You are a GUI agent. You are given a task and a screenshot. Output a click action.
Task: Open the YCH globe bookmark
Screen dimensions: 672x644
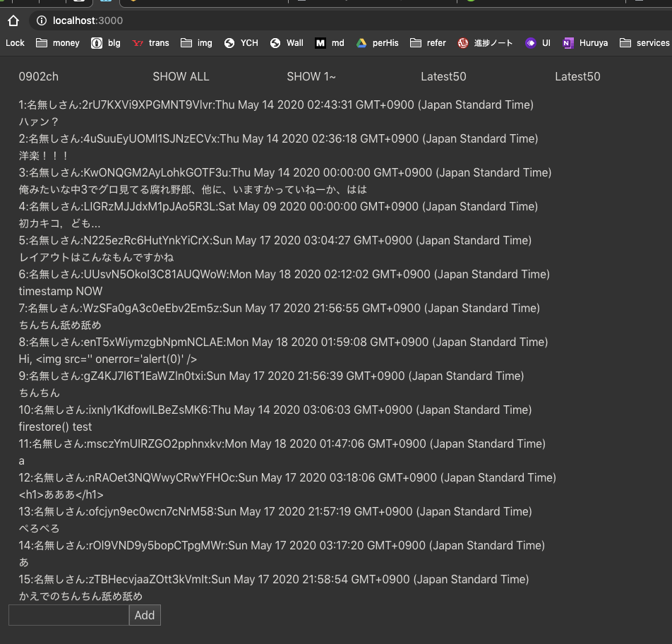[241, 43]
